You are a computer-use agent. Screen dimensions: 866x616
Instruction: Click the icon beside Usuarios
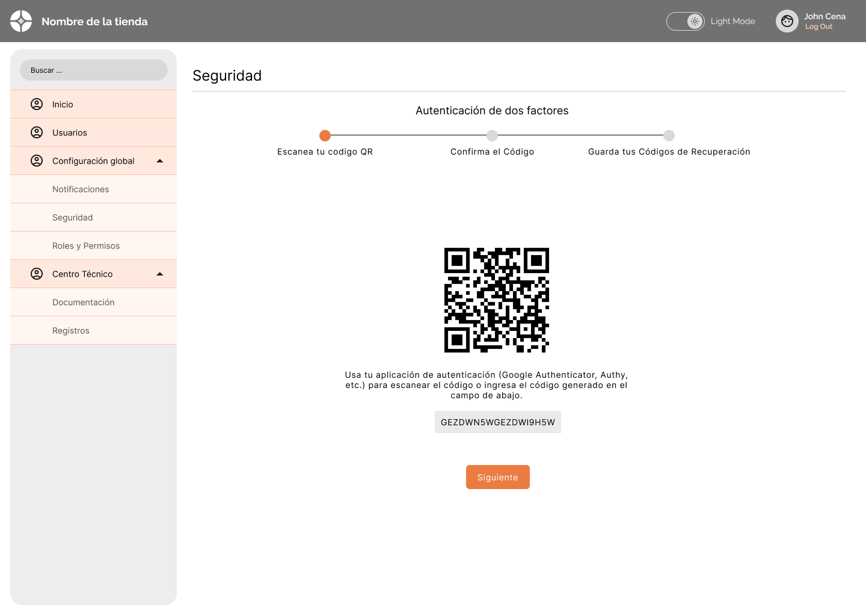pyautogui.click(x=37, y=132)
